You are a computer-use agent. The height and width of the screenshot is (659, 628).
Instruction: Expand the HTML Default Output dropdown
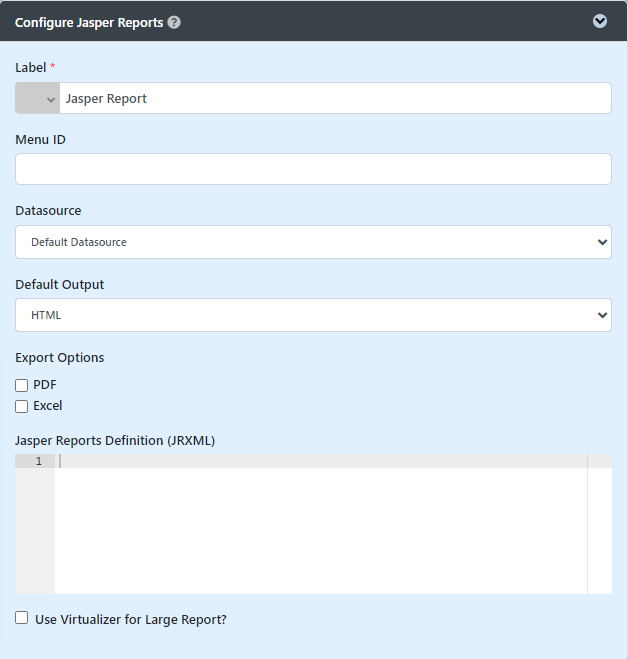[313, 315]
